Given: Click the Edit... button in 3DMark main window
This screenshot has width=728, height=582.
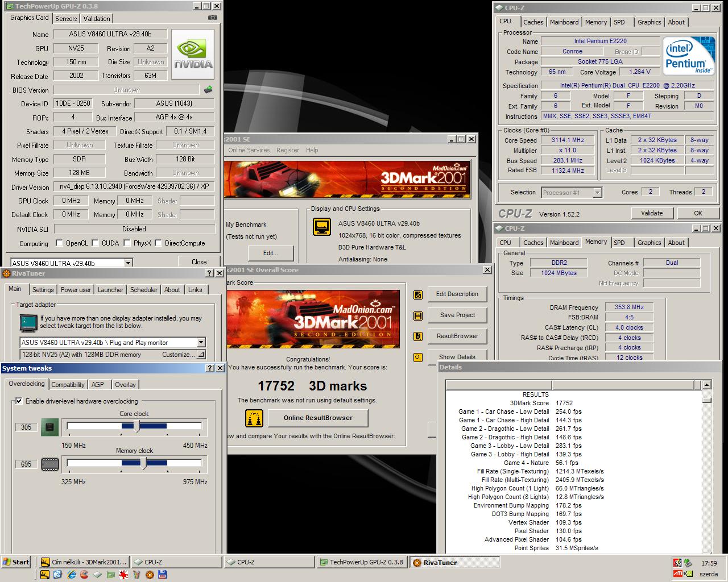Looking at the screenshot, I should pos(271,253).
